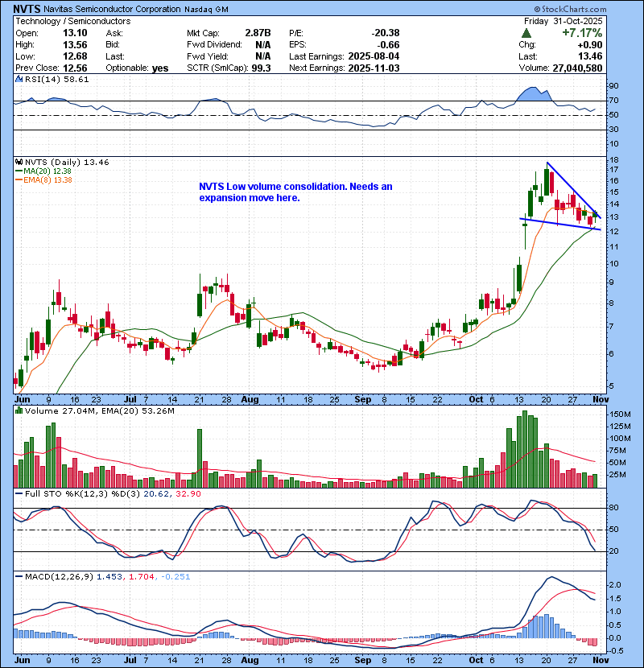Click the Friday 31-Oct-2025 date
Screen dimensions: 644x668
563,21
